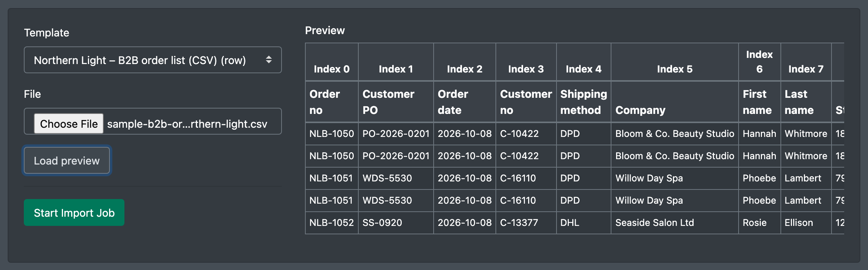The height and width of the screenshot is (270, 868).
Task: Click the Shipping method header cell
Action: pyautogui.click(x=584, y=102)
